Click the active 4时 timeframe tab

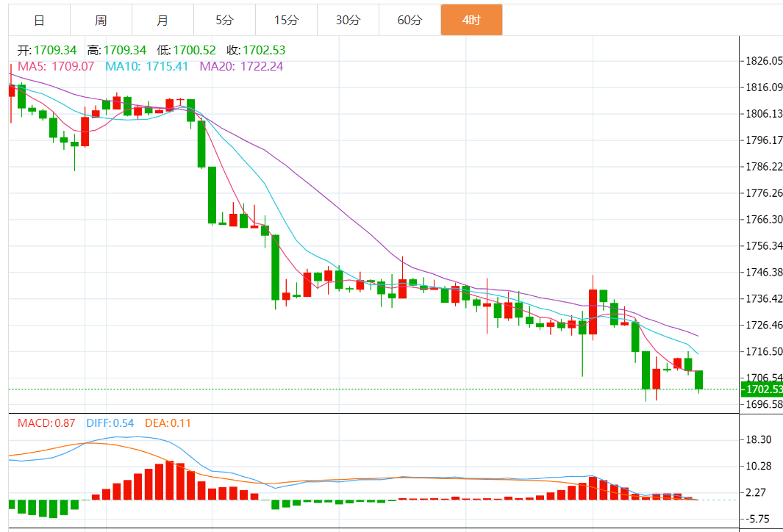pyautogui.click(x=471, y=20)
